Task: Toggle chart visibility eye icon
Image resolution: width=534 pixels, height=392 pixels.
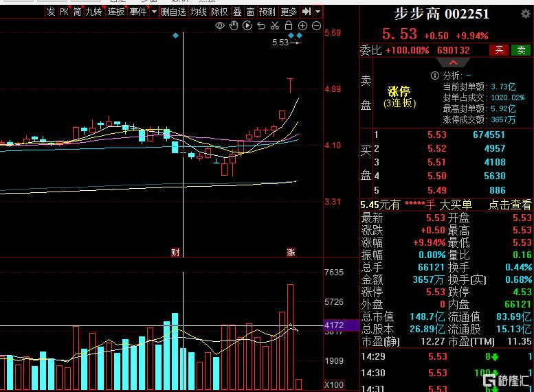Action: (220, 25)
